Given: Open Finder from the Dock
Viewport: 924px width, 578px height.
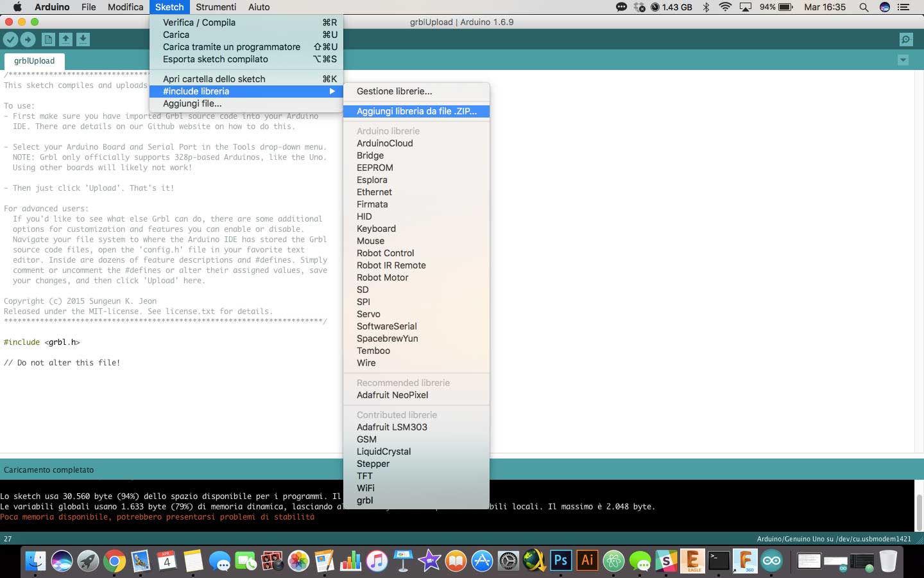Looking at the screenshot, I should click(35, 561).
